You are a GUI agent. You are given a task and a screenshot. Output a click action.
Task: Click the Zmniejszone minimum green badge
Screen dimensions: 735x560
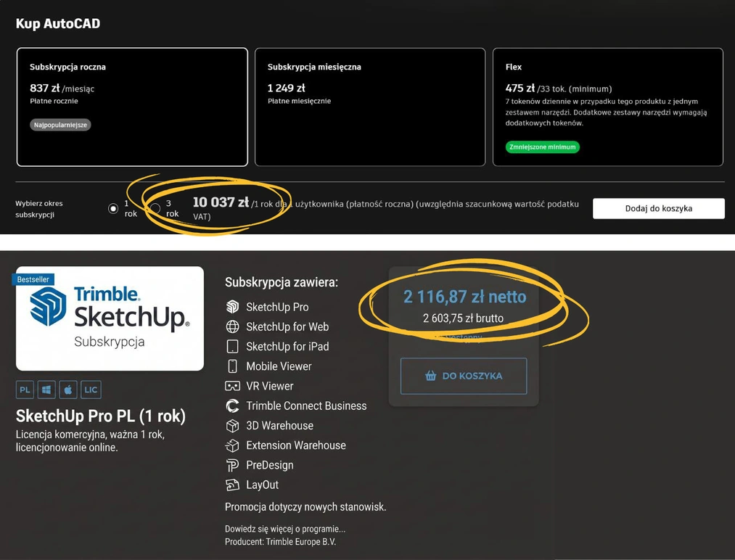click(542, 147)
